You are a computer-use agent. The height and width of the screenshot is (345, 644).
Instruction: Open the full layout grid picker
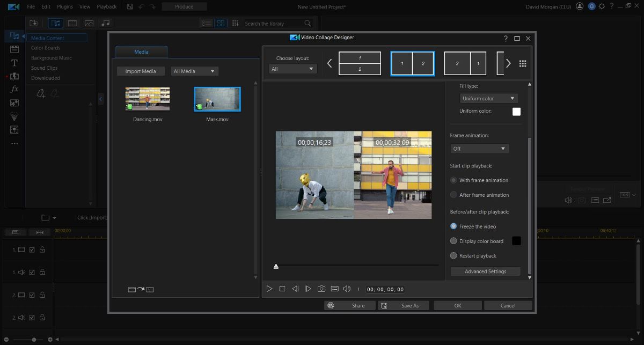[x=523, y=63]
